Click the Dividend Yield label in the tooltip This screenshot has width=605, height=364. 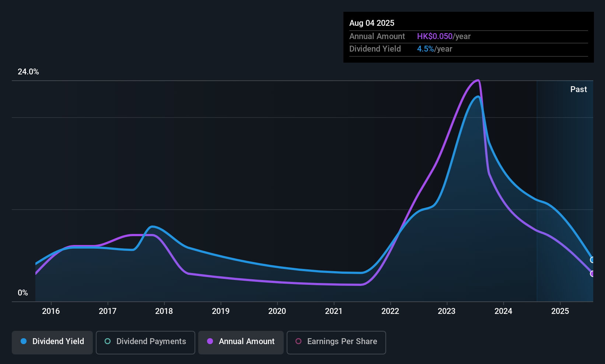(375, 49)
